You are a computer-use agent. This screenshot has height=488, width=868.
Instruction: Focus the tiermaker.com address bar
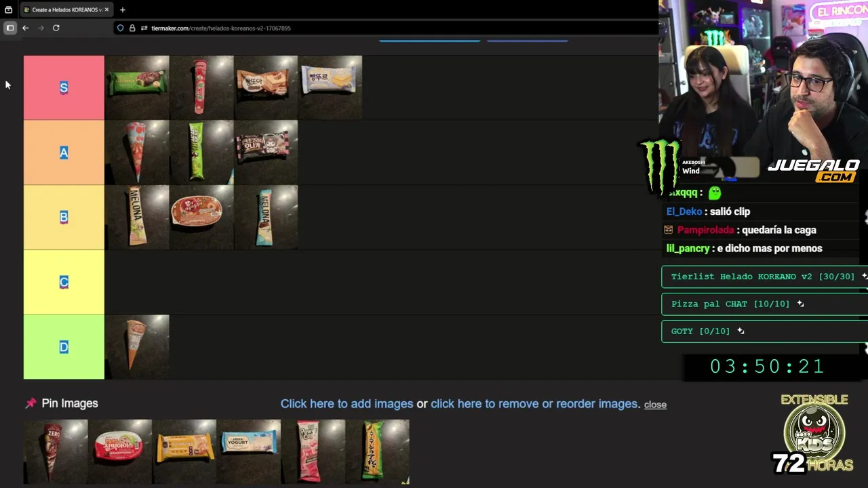tap(387, 28)
